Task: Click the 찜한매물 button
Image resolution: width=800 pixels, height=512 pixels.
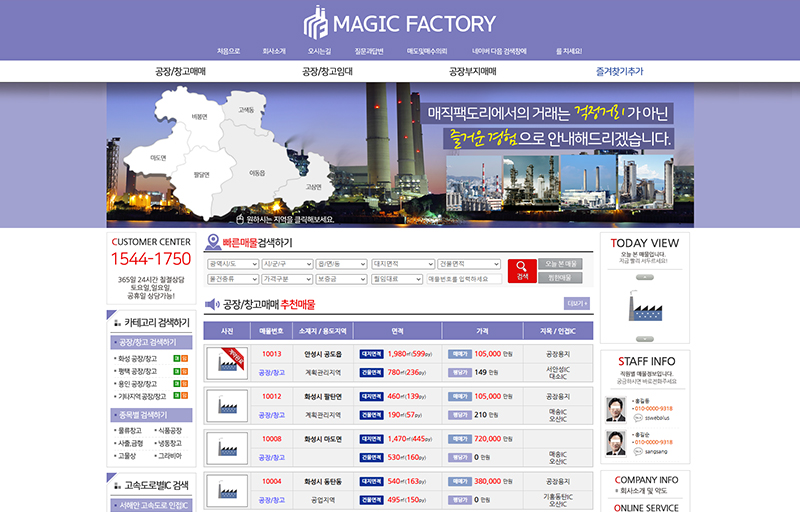Action: click(x=560, y=277)
